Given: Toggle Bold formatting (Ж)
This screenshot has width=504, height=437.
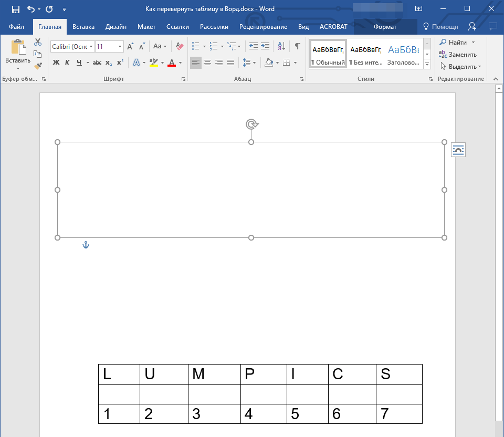Looking at the screenshot, I should tap(56, 63).
